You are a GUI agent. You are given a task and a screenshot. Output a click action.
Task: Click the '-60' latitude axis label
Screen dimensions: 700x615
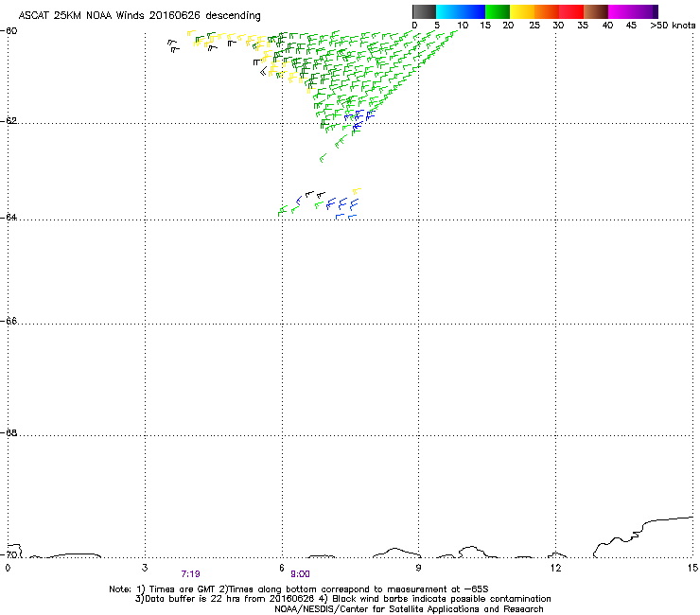(9, 31)
